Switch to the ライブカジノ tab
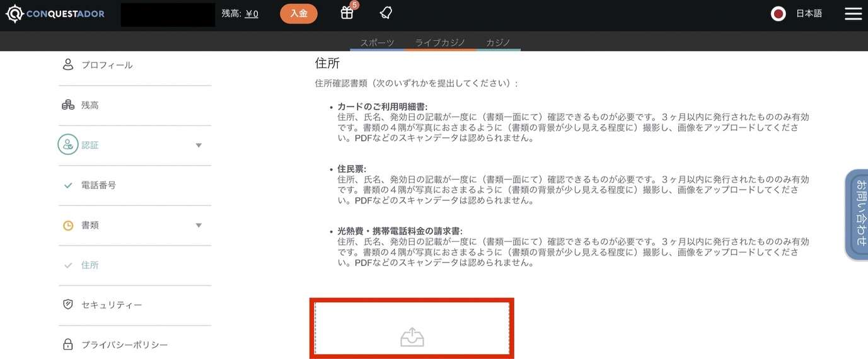The width and height of the screenshot is (868, 359). tap(440, 43)
